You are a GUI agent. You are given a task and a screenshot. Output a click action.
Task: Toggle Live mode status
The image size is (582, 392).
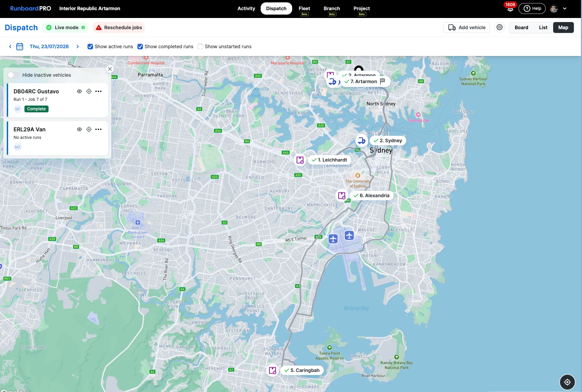[65, 27]
